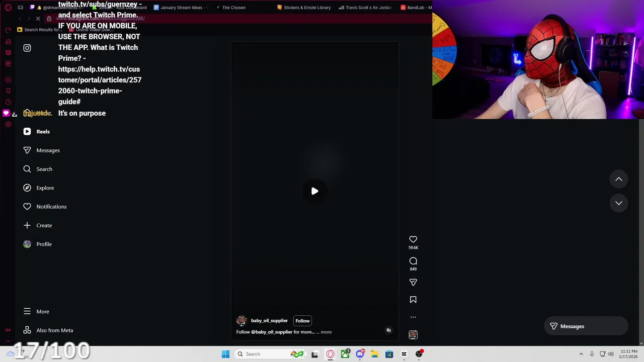Open Opera GX from taskbar
Viewport: 644px width, 362px height.
[331, 354]
